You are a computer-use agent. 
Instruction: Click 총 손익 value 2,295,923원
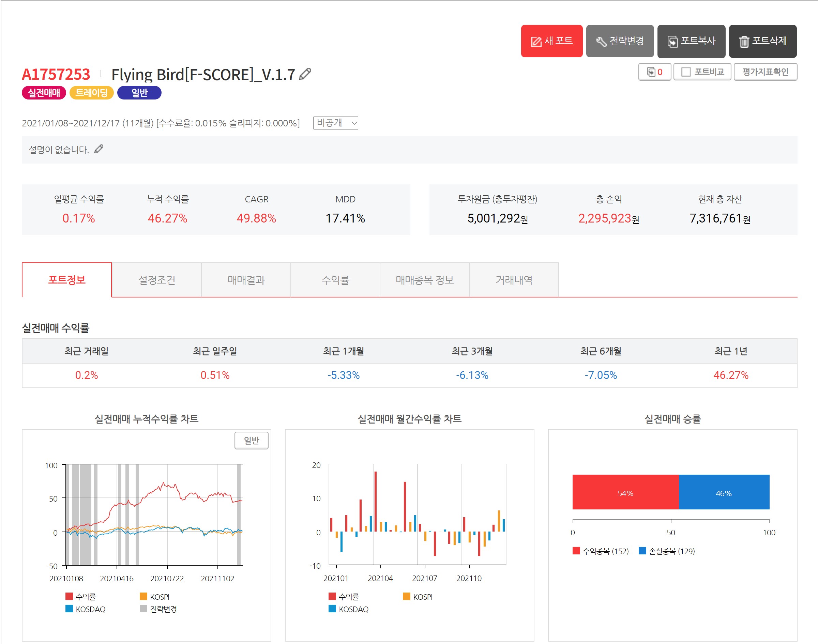pos(608,218)
